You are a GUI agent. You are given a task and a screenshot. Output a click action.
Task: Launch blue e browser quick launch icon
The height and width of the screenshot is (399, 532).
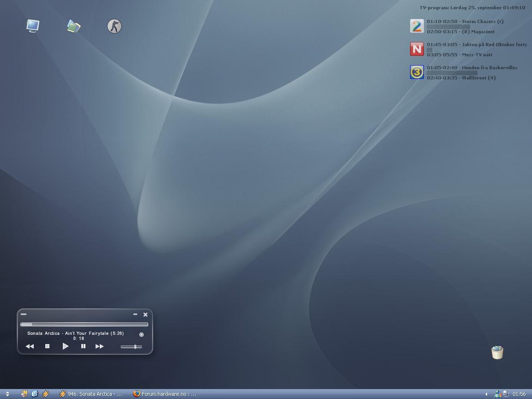35,394
